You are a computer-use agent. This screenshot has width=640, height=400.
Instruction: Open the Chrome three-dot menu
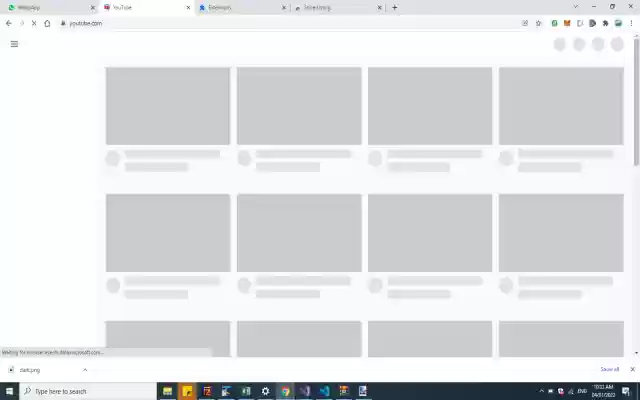tap(631, 23)
